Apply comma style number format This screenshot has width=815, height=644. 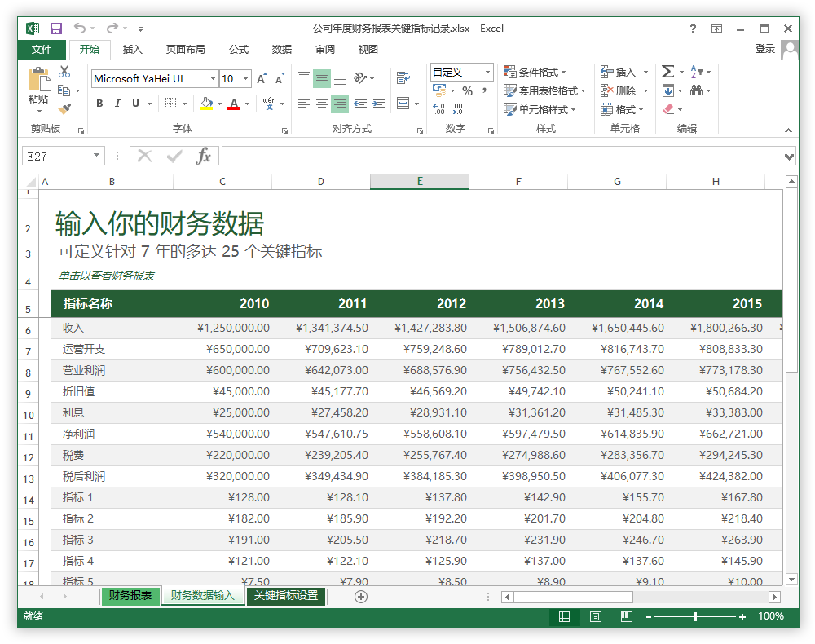click(484, 91)
